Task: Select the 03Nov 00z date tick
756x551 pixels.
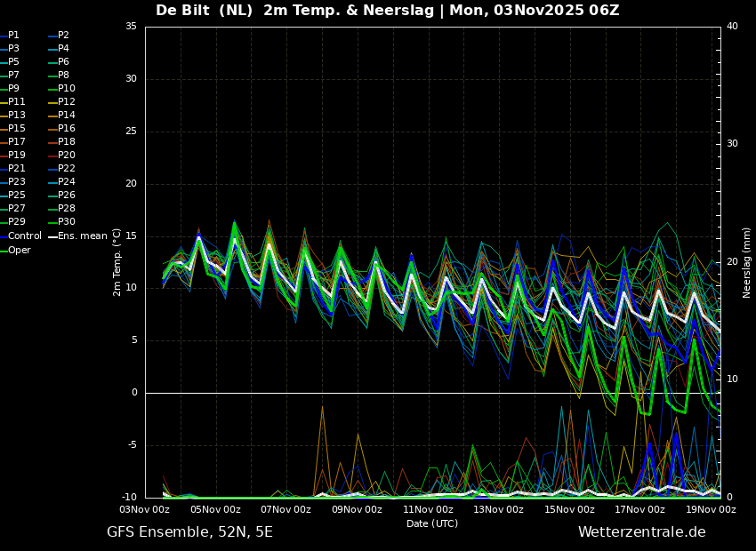Action: tap(145, 510)
